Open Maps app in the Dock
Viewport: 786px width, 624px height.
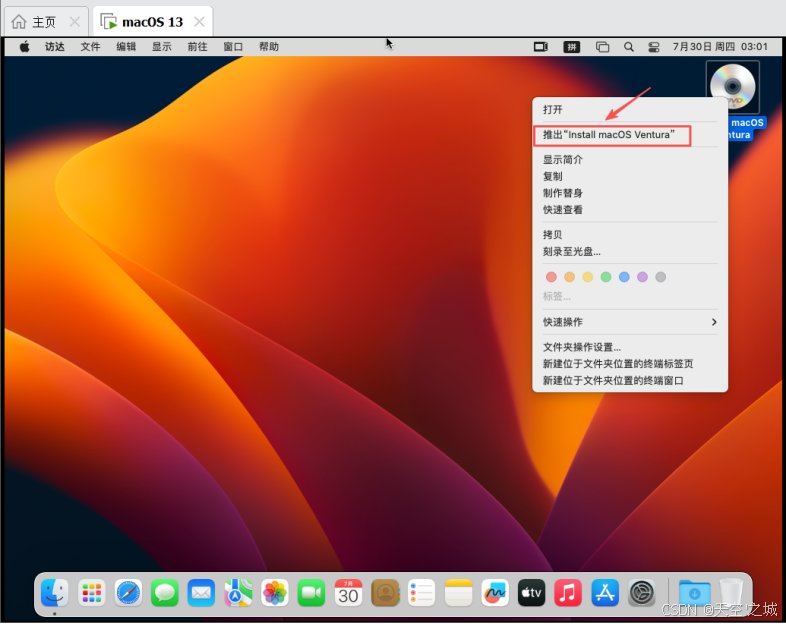(238, 593)
